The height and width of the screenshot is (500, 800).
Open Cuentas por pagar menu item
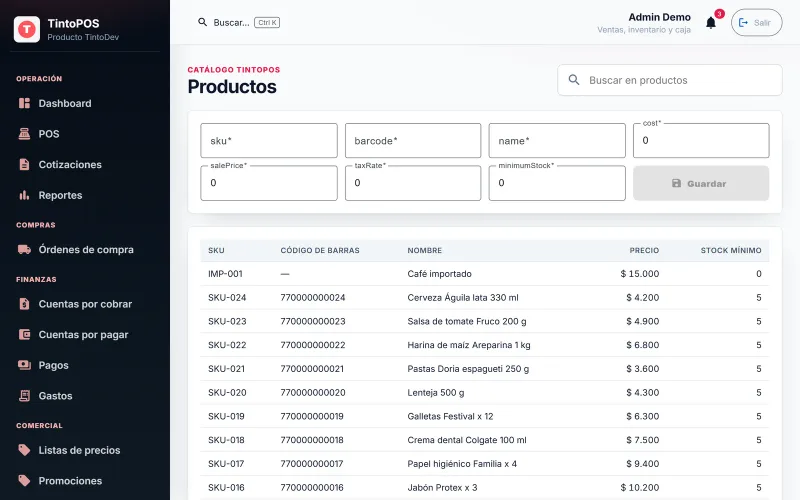click(x=85, y=335)
